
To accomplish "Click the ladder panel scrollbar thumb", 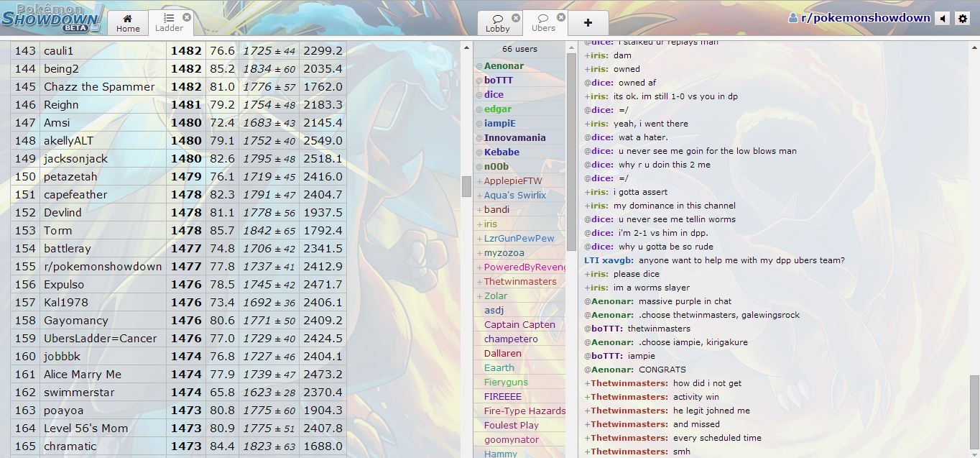I will (466, 186).
